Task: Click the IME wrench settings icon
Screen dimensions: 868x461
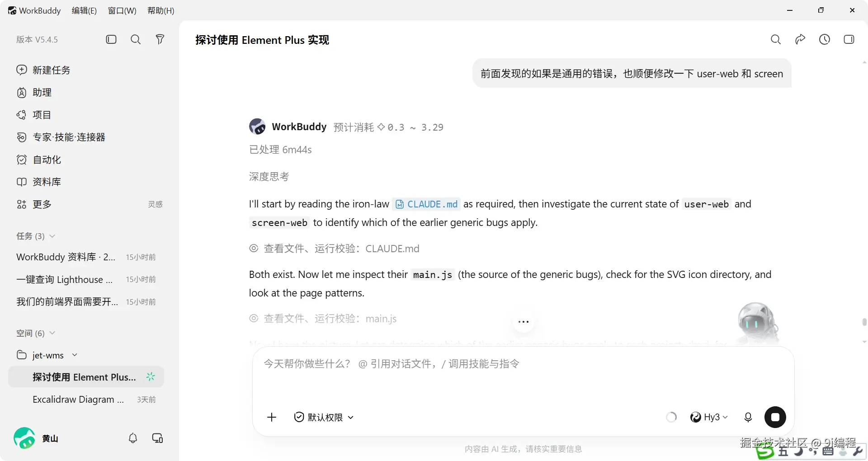Action: click(x=858, y=451)
